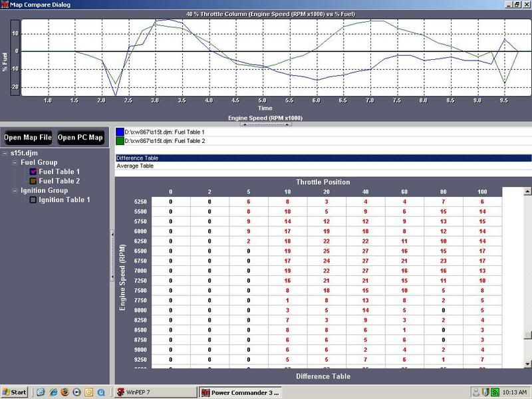Collapse the Ignition Group tree node
Image resolution: width=532 pixels, height=399 pixels.
coord(15,191)
